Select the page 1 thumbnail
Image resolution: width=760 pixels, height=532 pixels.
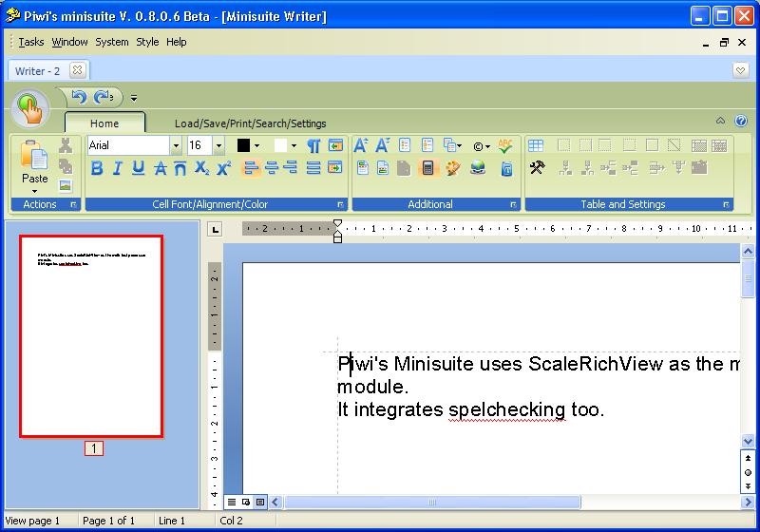point(91,336)
